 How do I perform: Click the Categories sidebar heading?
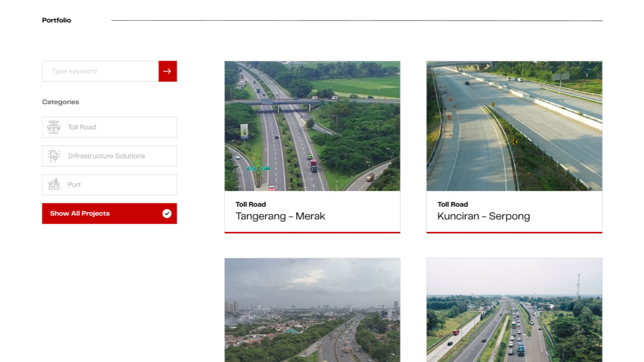point(61,102)
